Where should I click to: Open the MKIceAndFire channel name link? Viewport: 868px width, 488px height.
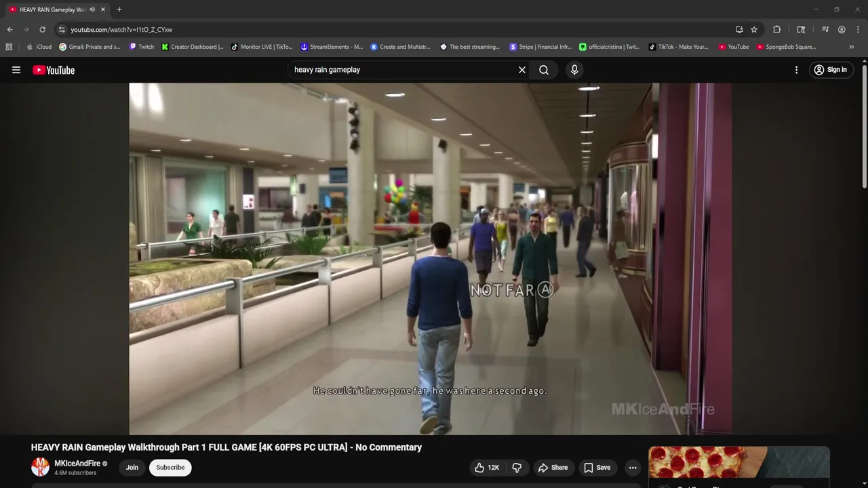(77, 464)
